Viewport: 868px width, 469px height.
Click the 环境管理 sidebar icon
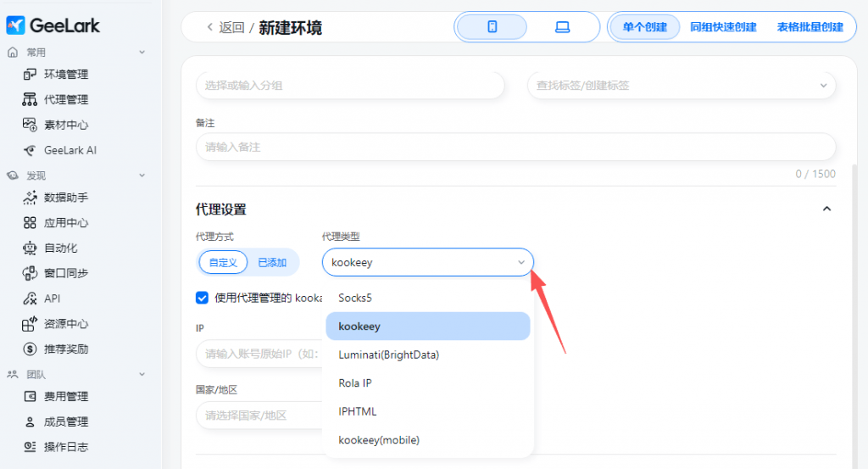point(30,75)
